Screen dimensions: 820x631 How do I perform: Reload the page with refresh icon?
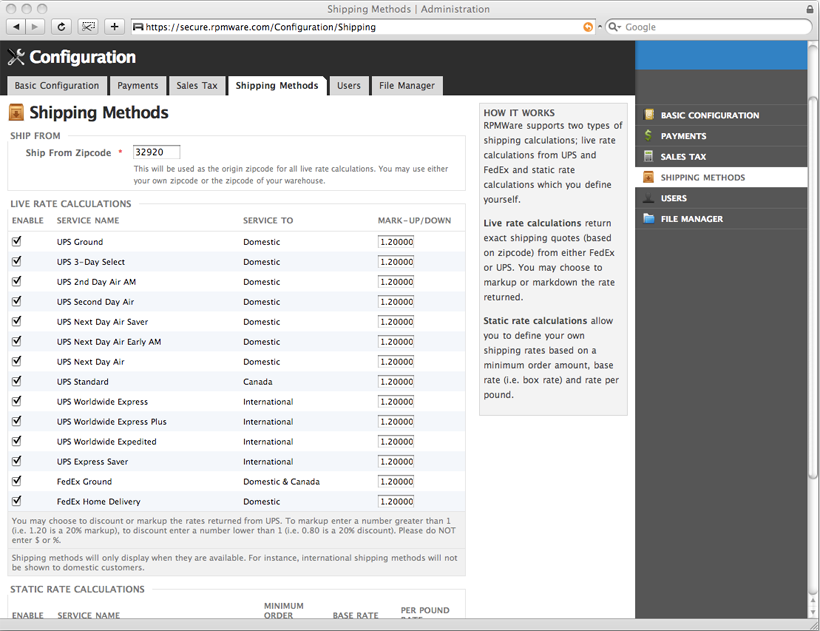point(61,27)
